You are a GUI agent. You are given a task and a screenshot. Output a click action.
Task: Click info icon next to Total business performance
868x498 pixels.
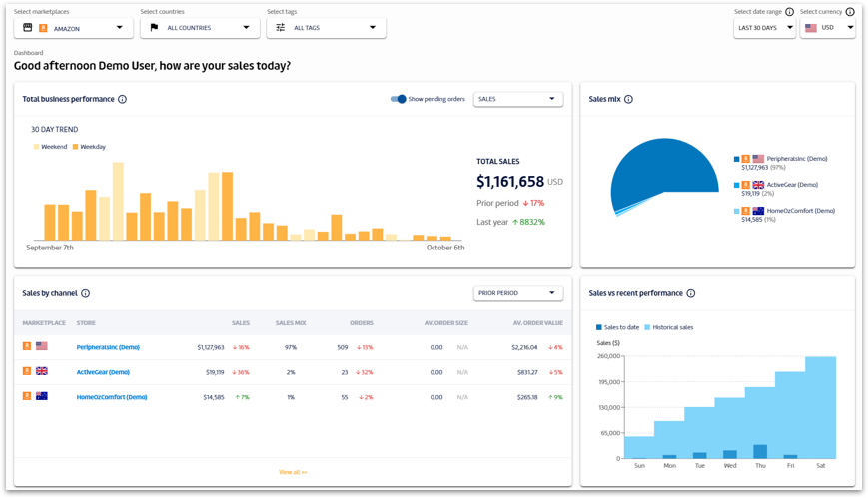122,99
